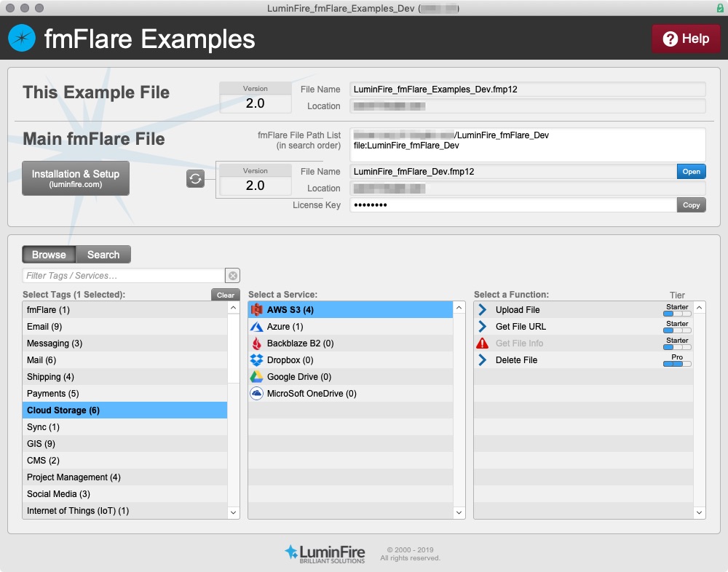Click the Backblaze B2 flame icon
This screenshot has height=572, width=728.
point(257,343)
